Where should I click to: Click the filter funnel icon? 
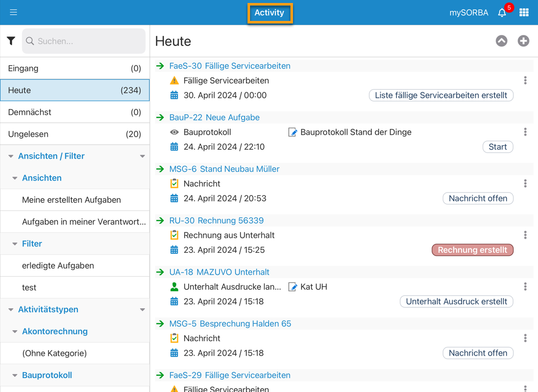10,41
